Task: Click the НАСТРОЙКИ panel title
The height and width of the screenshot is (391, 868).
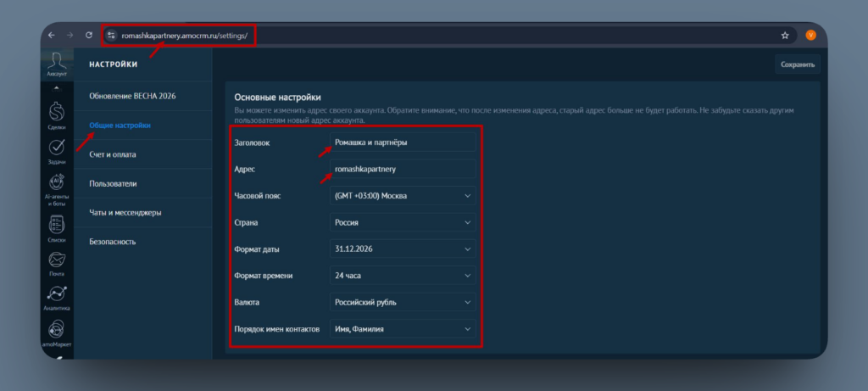Action: tap(113, 64)
